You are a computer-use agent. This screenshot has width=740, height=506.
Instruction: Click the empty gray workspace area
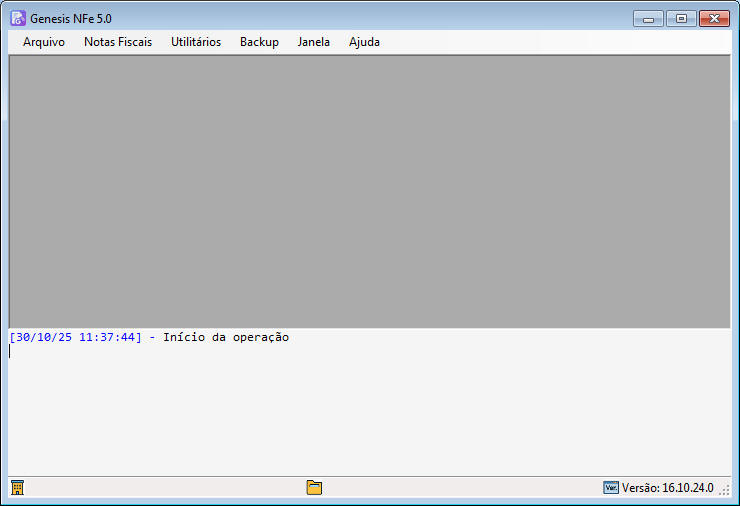[369, 190]
